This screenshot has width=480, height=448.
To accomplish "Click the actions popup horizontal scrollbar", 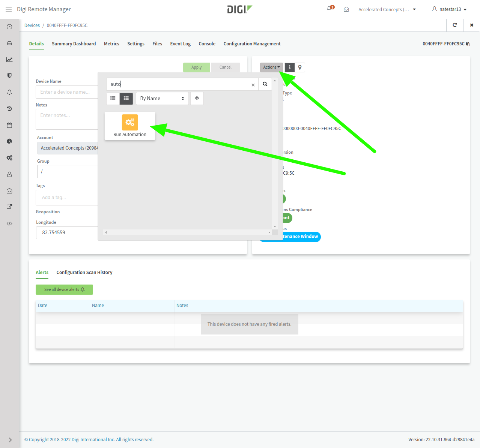I will pos(188,232).
